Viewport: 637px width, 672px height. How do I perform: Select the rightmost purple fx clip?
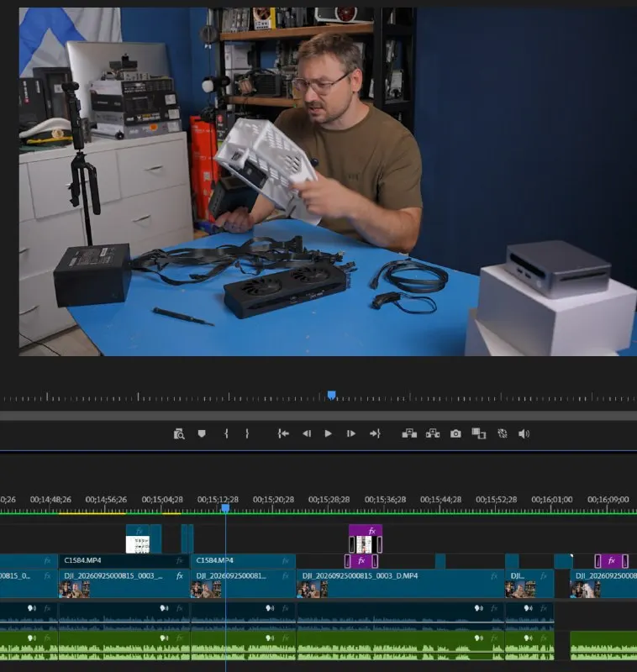coord(612,560)
